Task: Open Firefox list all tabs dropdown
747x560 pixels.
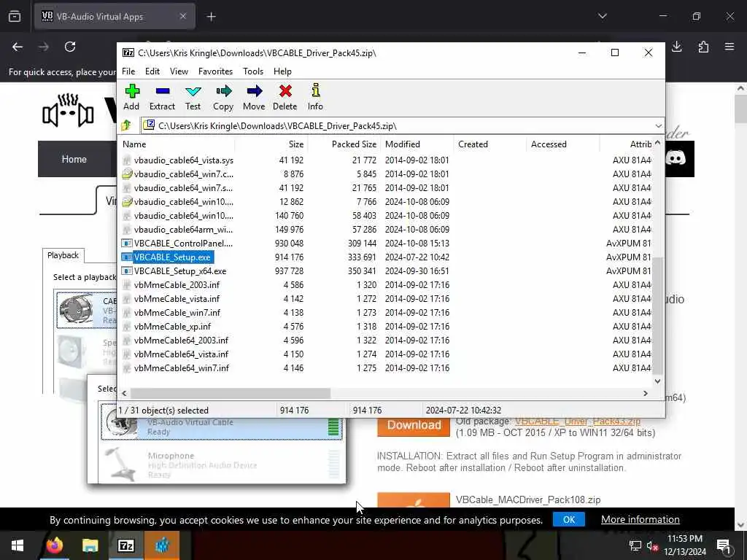Action: click(602, 17)
